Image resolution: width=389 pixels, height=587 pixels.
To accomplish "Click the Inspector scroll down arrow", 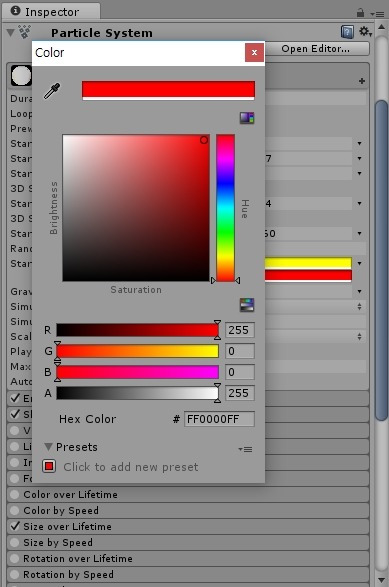I will pos(381,580).
